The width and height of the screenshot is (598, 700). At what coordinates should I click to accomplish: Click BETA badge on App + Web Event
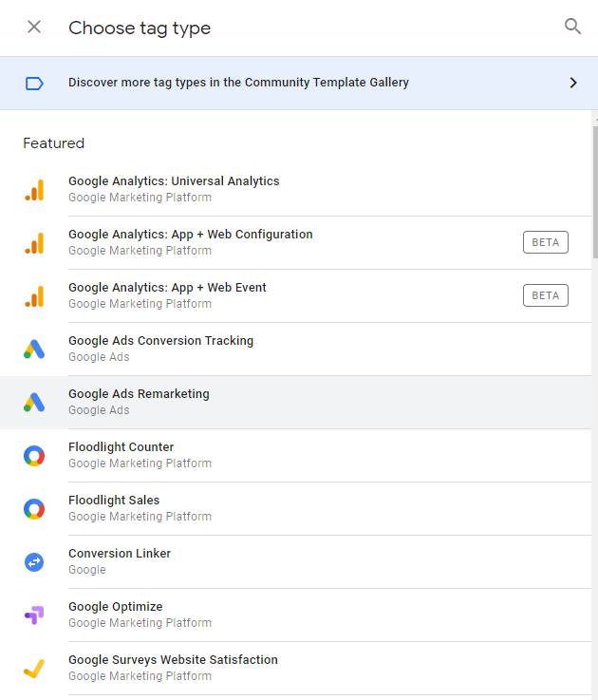point(545,295)
